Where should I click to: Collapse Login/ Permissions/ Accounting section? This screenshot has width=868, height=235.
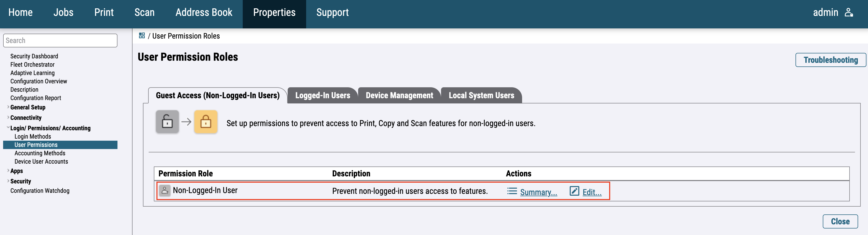point(8,128)
